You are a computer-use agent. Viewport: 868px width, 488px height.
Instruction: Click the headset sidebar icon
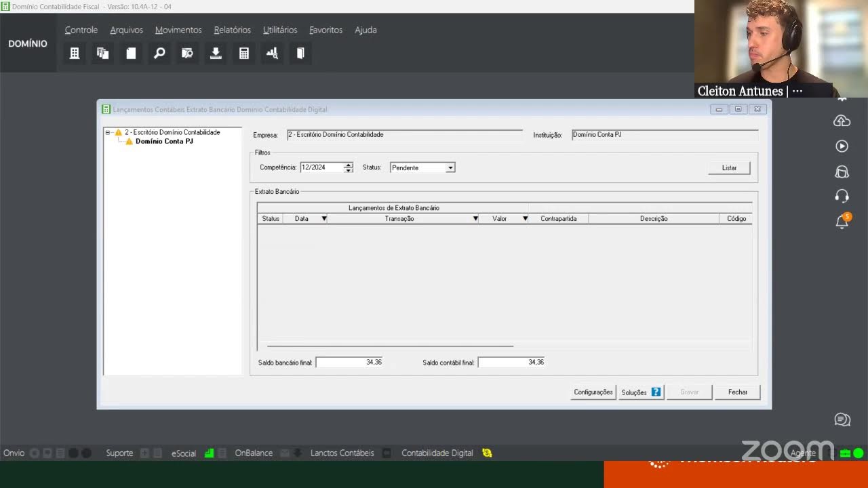(x=842, y=197)
